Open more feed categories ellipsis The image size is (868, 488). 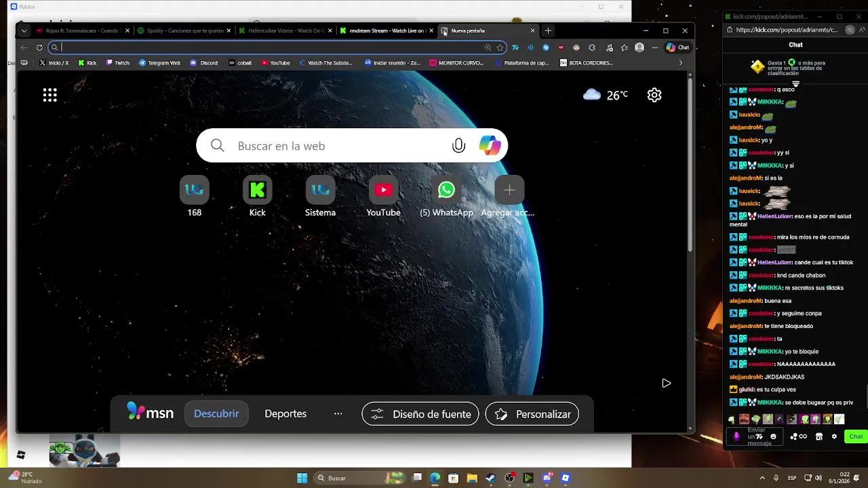338,413
